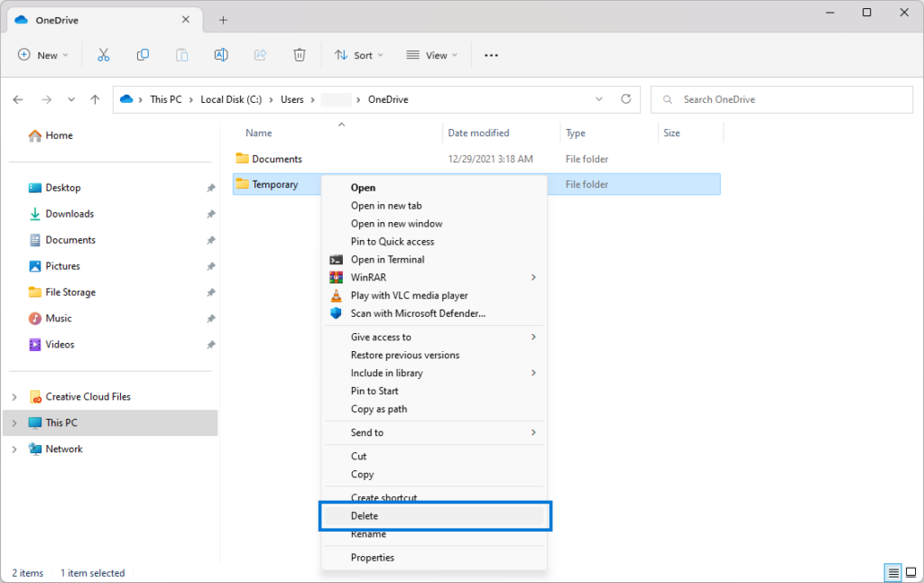Open the View dropdown

pos(432,55)
